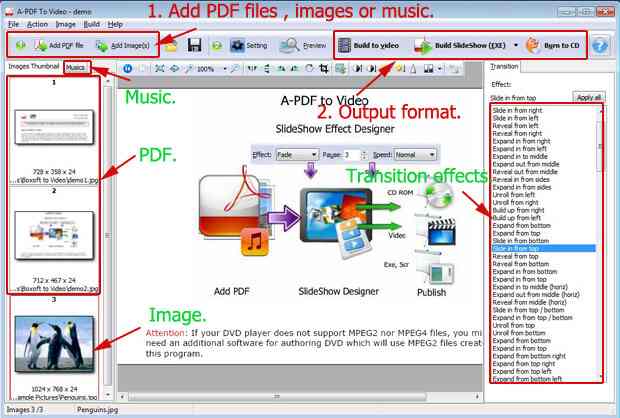
Task: Choose 'Expand from bottom right' transition
Action: tap(529, 356)
